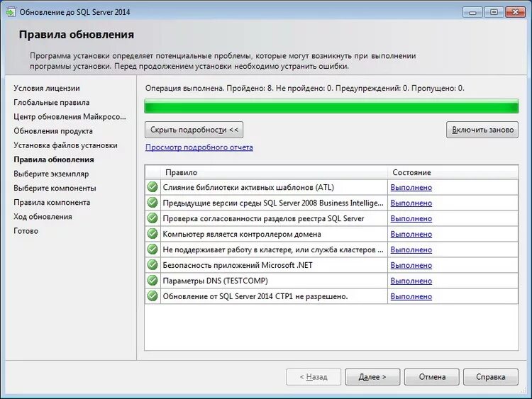Select Центр обновления Майкрософт step

[70, 117]
